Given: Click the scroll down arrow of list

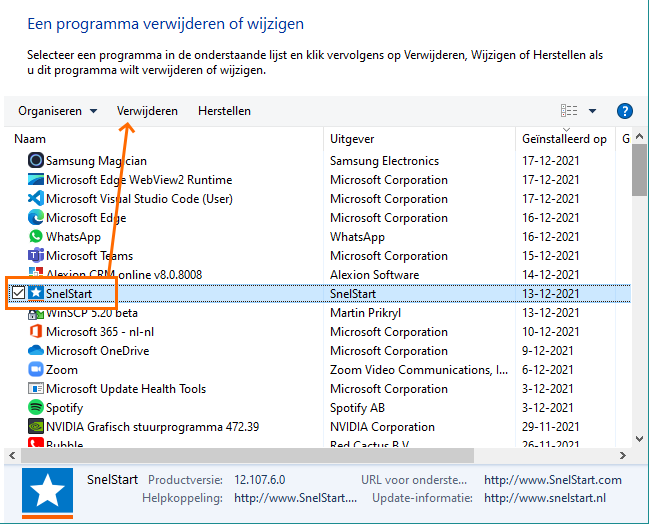Looking at the screenshot, I should pyautogui.click(x=639, y=439).
